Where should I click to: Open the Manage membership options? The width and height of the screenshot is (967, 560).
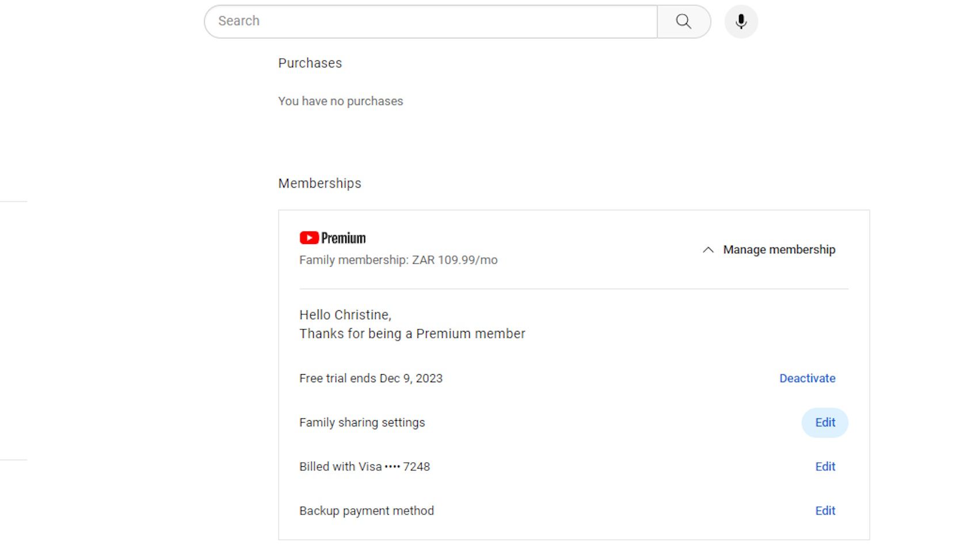tap(779, 250)
